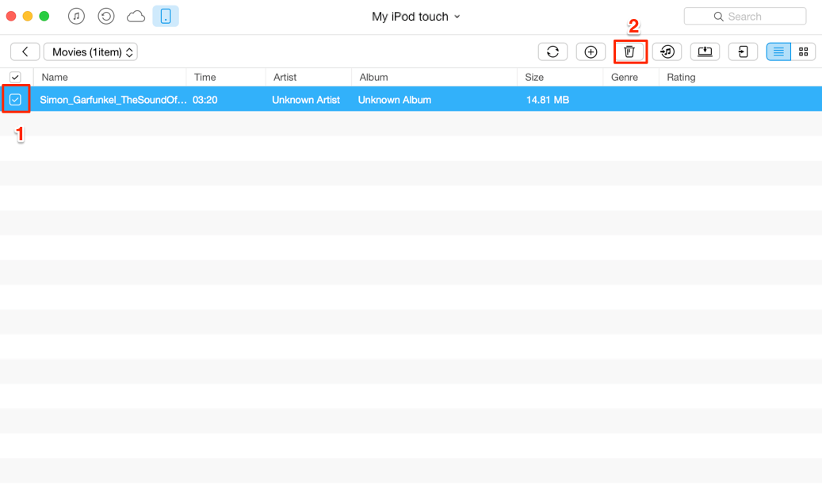822x504 pixels.
Task: Sort by the Rating column header
Action: point(681,78)
